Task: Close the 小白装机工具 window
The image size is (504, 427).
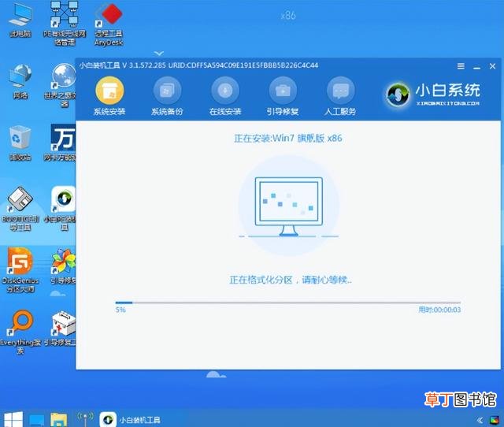Action: click(492, 66)
